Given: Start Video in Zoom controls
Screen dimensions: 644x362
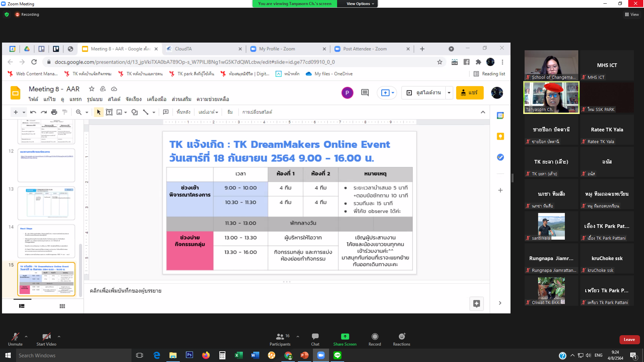Looking at the screenshot, I should point(46,337).
